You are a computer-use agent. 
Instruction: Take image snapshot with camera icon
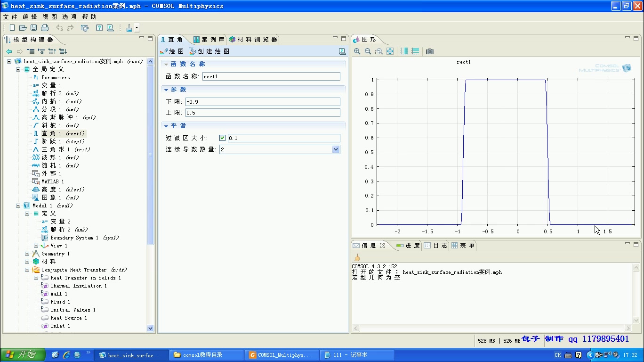click(x=430, y=51)
